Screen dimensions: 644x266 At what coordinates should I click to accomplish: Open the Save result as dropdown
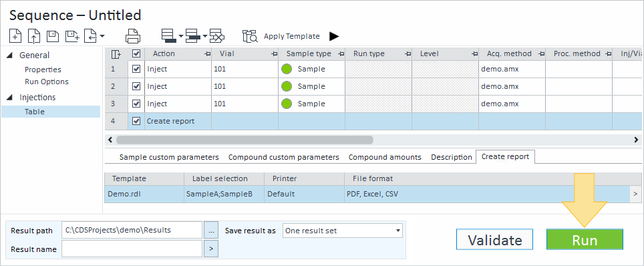343,231
